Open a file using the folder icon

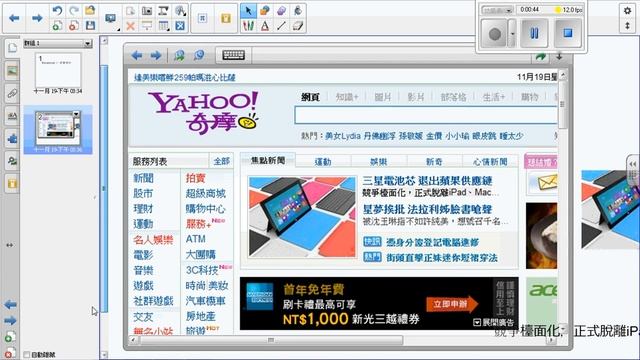tap(90, 10)
